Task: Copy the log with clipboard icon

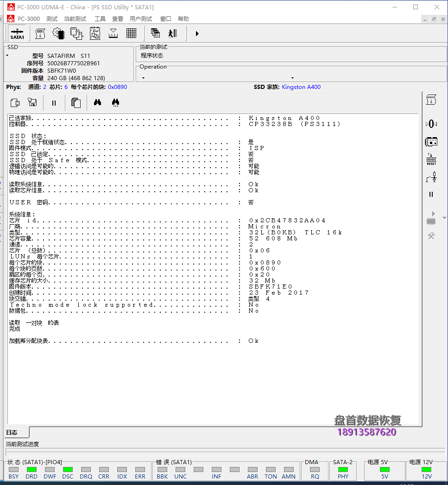Action: click(76, 103)
